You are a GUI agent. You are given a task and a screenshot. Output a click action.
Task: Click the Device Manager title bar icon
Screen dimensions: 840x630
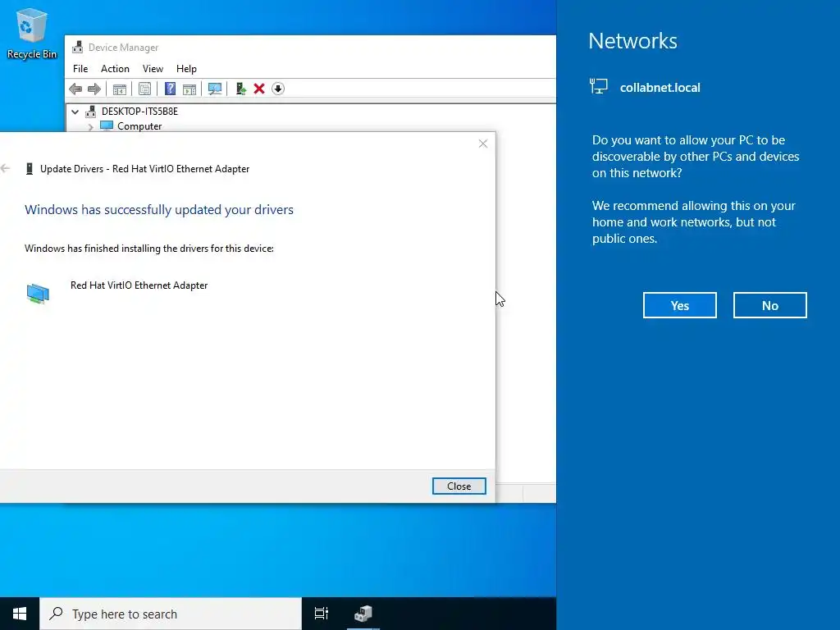coord(78,47)
